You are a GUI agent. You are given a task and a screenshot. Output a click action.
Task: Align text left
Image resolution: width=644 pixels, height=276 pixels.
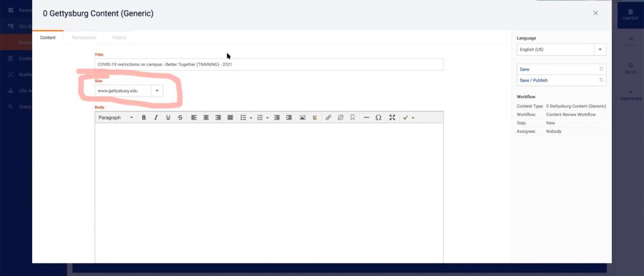(x=194, y=117)
